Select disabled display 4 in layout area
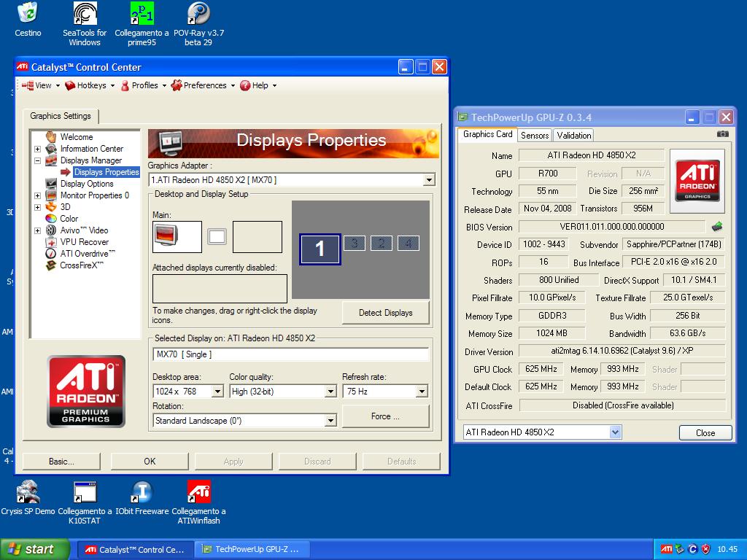 [x=409, y=244]
